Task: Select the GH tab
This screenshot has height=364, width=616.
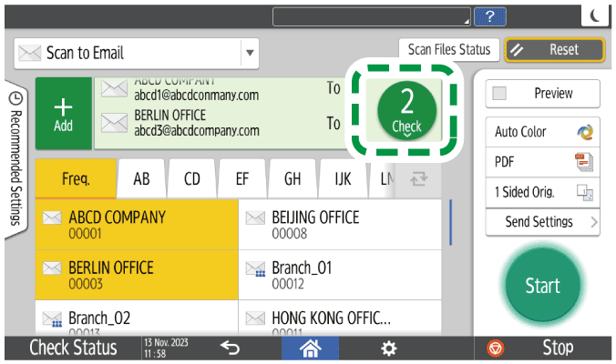Action: coord(293,179)
